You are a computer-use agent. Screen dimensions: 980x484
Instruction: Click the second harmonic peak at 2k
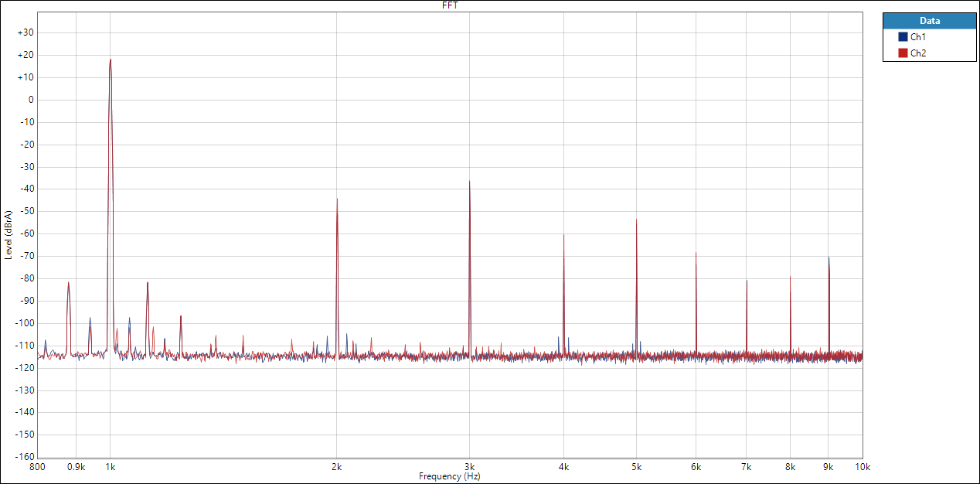click(x=337, y=199)
